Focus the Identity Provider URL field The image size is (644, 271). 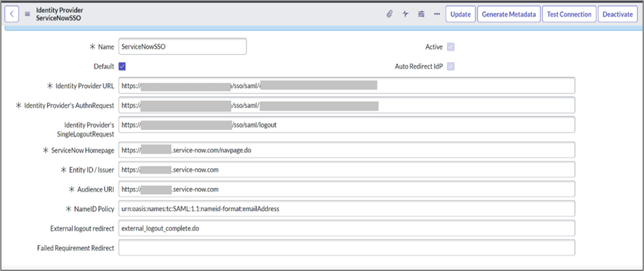(346, 86)
